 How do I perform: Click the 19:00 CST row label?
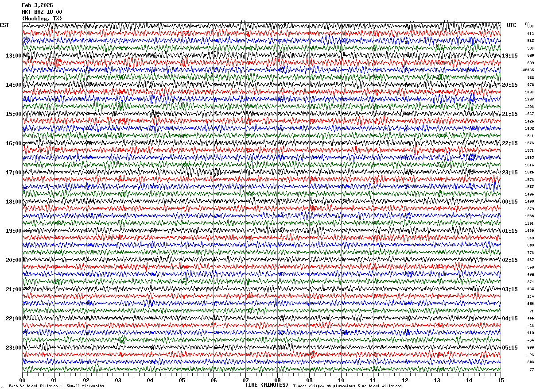pyautogui.click(x=14, y=231)
